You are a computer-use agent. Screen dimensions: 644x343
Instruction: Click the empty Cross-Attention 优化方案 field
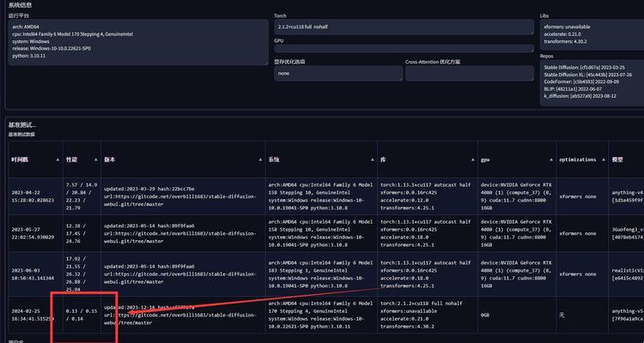coord(470,74)
